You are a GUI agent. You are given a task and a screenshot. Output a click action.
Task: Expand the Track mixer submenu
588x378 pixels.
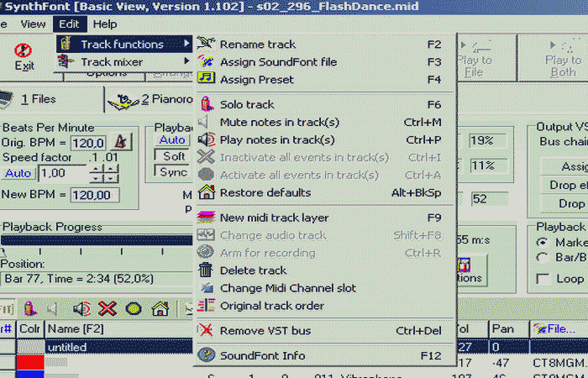coord(112,62)
